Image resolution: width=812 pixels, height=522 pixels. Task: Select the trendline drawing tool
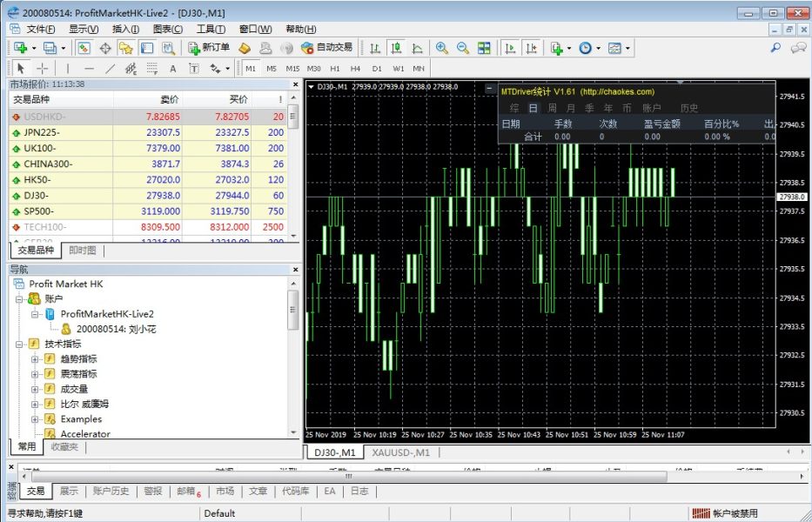click(111, 69)
